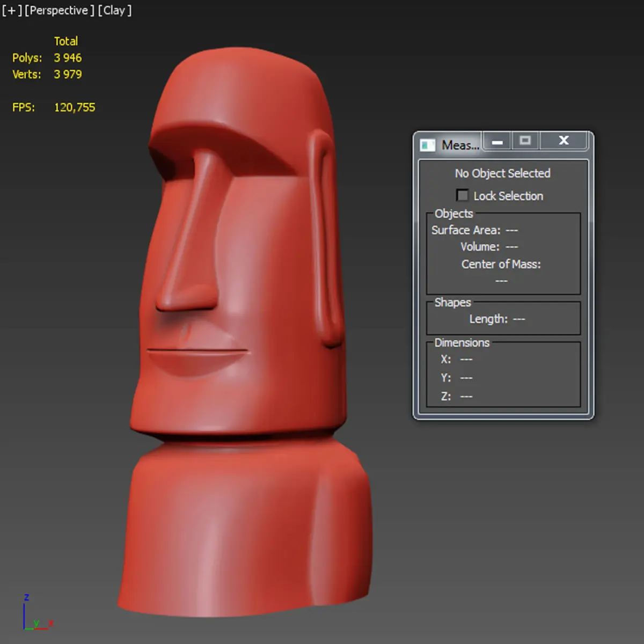Click the 'Length:' label under Shapes
This screenshot has width=644, height=644.
coord(488,319)
